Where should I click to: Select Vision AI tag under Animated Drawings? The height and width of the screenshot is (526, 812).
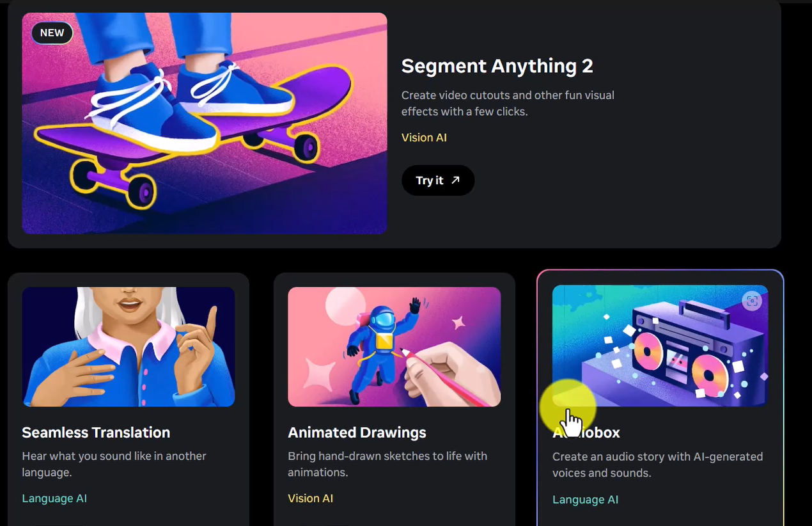click(311, 498)
